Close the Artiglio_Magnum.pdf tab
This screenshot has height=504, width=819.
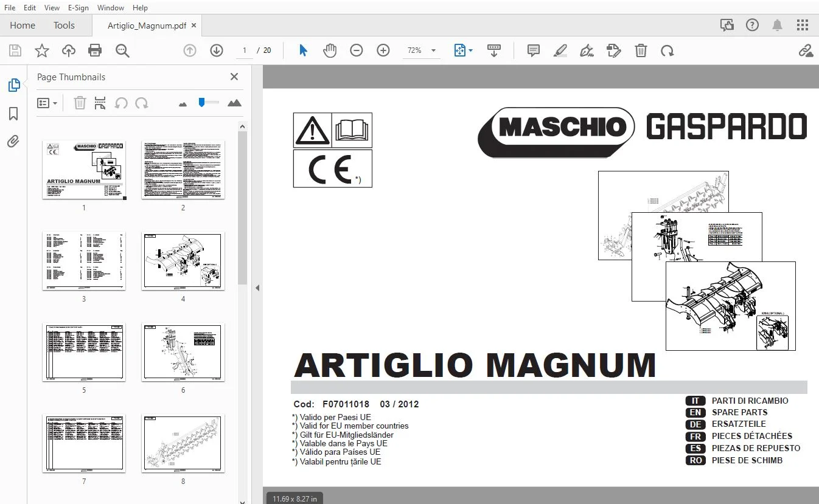[x=193, y=26]
